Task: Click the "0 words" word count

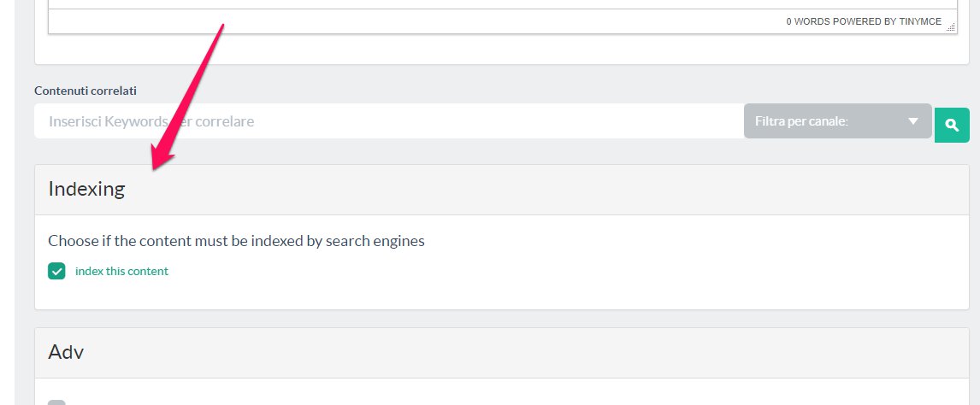Action: tap(806, 21)
